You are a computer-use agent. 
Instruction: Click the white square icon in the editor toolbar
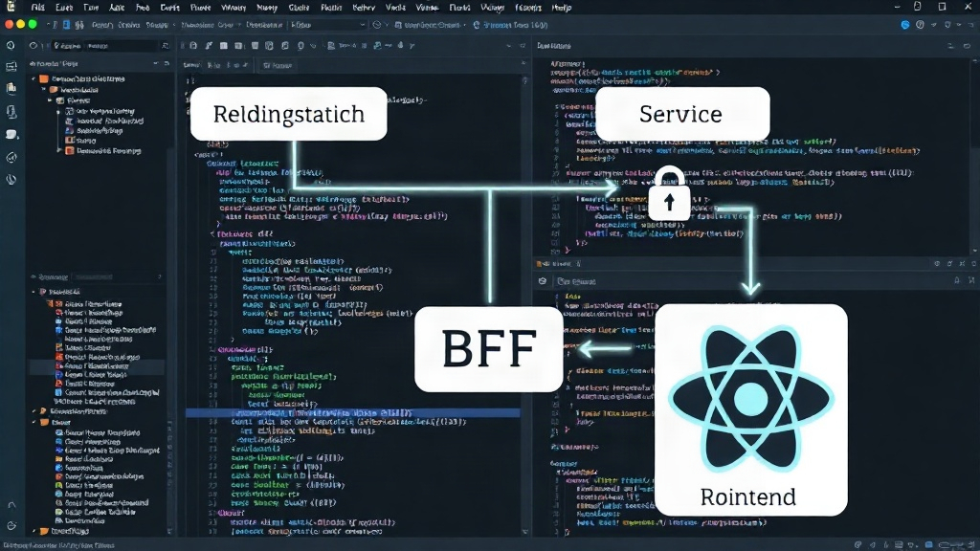coord(224,46)
